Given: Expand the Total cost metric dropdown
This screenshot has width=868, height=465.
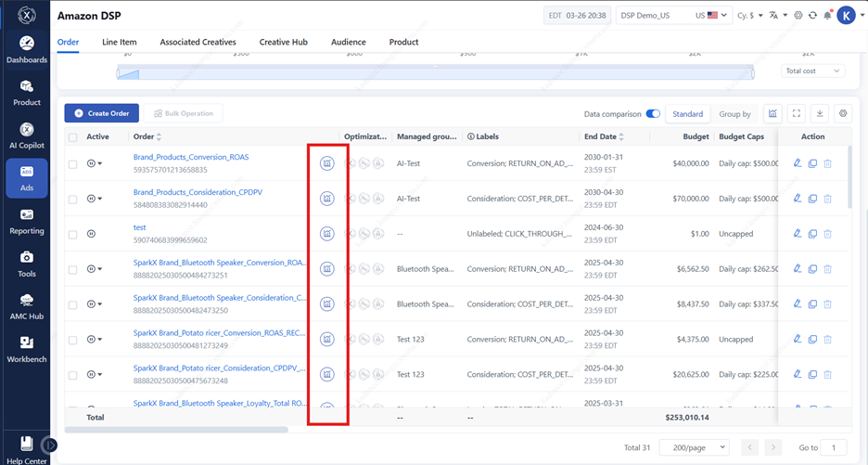Looking at the screenshot, I should click(813, 71).
